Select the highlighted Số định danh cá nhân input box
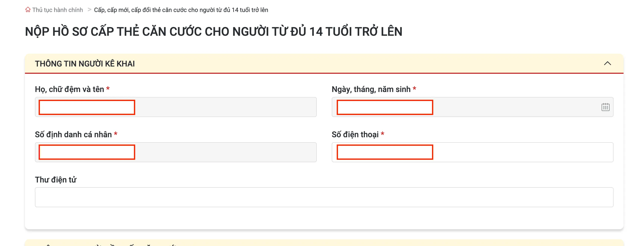 [86, 152]
